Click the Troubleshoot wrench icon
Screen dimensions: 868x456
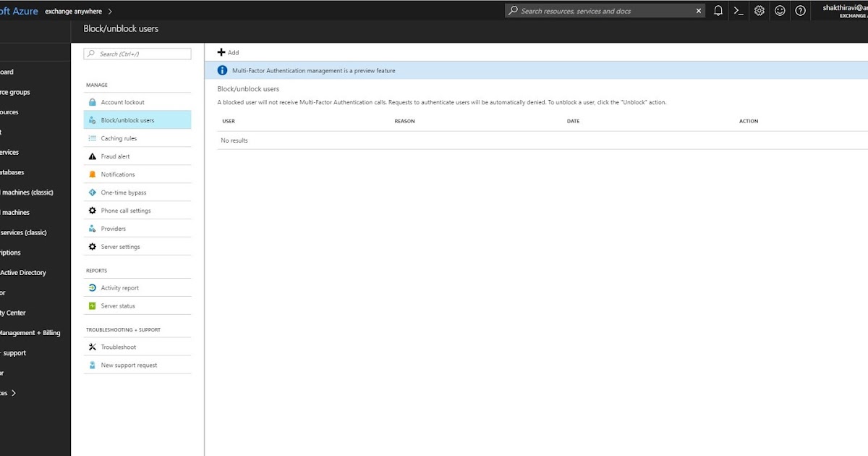pos(93,347)
